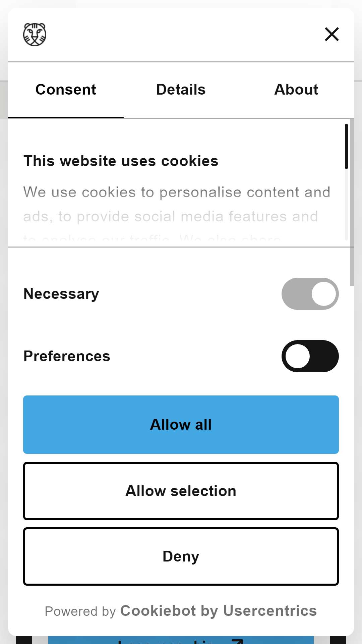Click the Preferences category label
The image size is (362, 644).
coord(67,356)
